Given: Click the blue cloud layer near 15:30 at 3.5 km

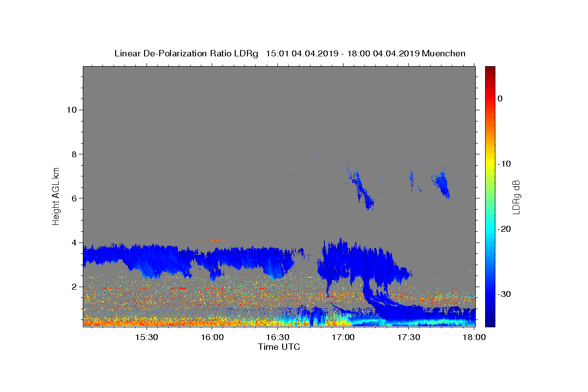Looking at the screenshot, I should 146,256.
